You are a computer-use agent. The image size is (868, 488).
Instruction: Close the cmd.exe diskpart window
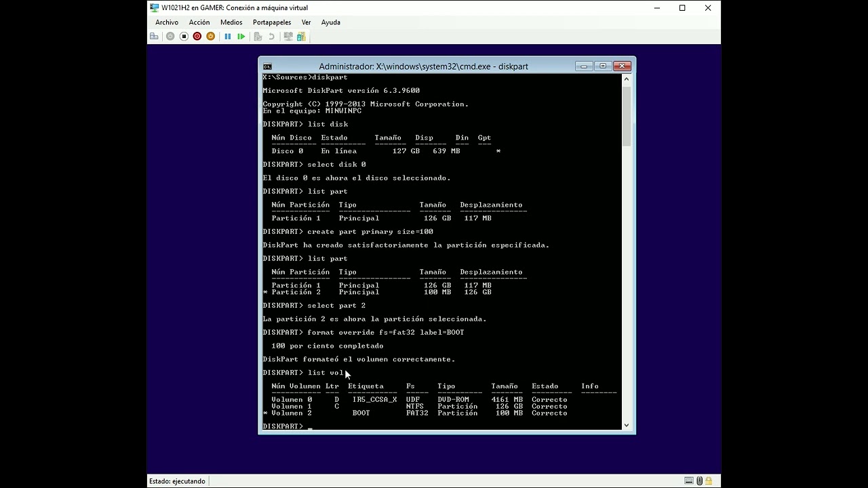tap(623, 66)
